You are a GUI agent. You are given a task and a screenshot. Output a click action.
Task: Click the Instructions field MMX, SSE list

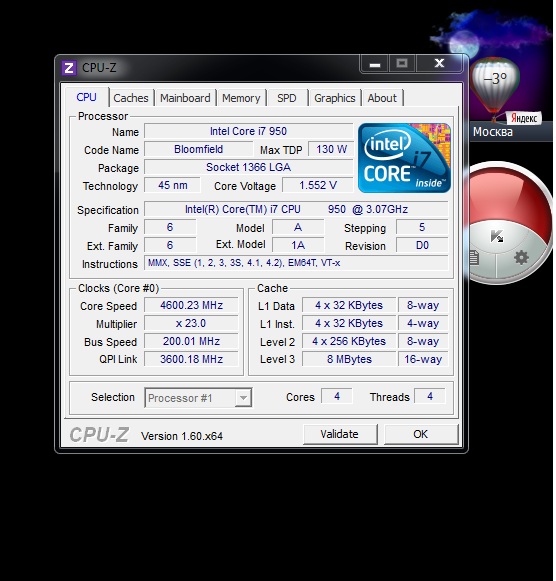tap(296, 263)
